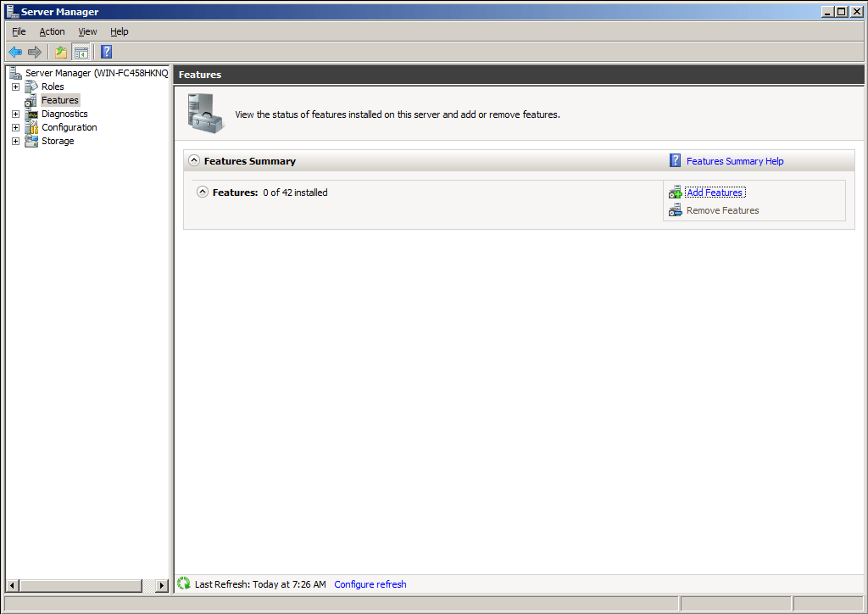Image resolution: width=868 pixels, height=614 pixels.
Task: Click the Forward arrow toolbar icon
Action: pos(35,52)
